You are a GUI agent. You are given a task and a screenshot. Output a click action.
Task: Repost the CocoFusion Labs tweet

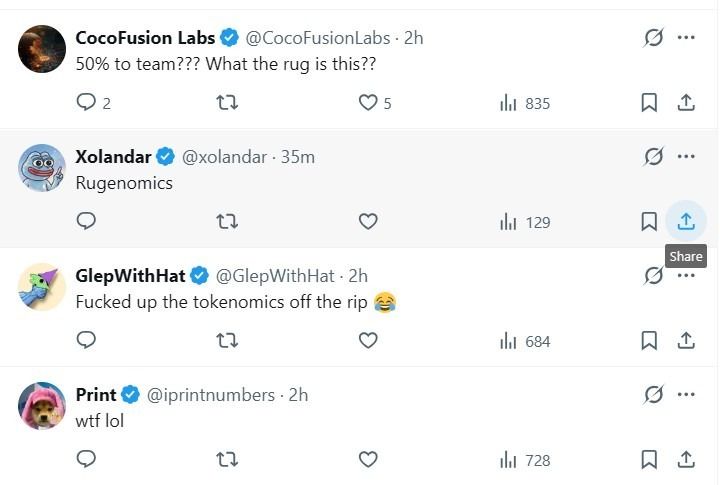[227, 103]
